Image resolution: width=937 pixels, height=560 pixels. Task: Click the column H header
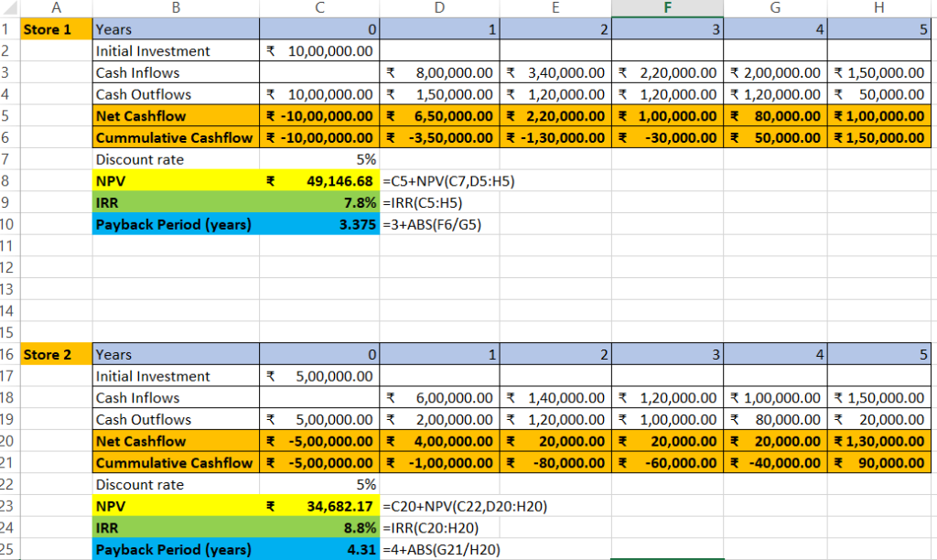click(879, 8)
